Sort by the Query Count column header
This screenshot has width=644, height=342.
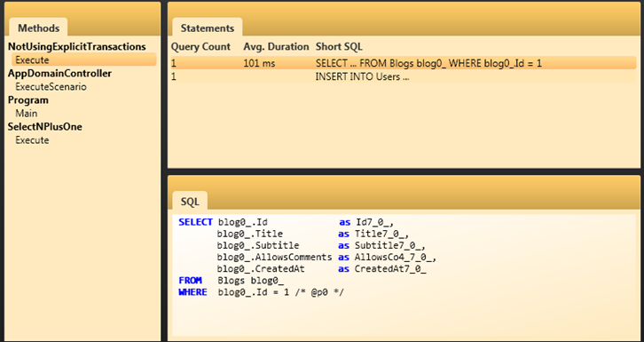pos(200,47)
